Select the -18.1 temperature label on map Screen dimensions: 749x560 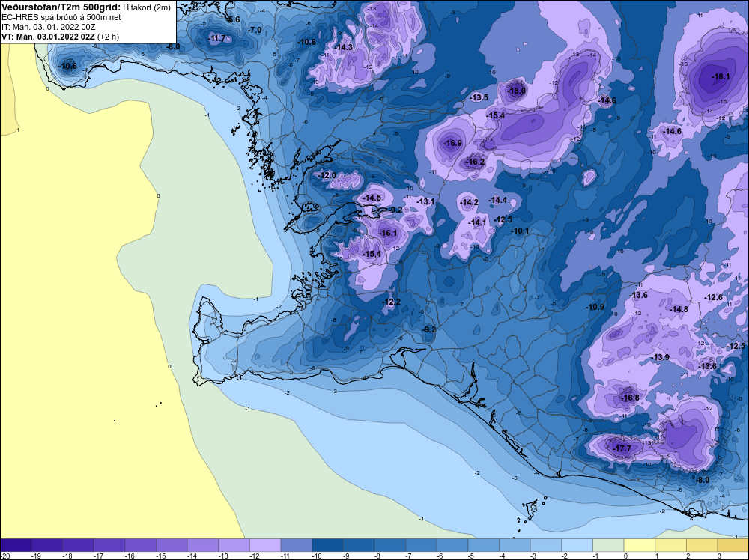[x=721, y=76]
